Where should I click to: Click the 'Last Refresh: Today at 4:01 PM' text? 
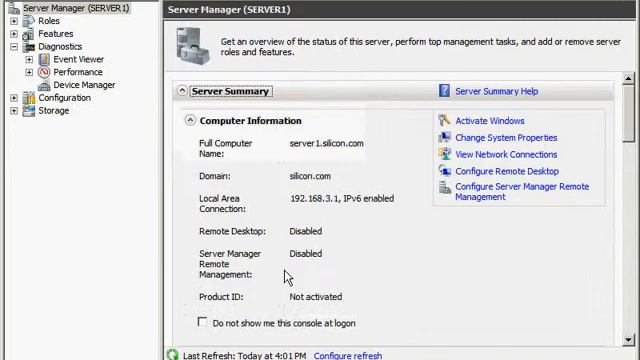(244, 356)
